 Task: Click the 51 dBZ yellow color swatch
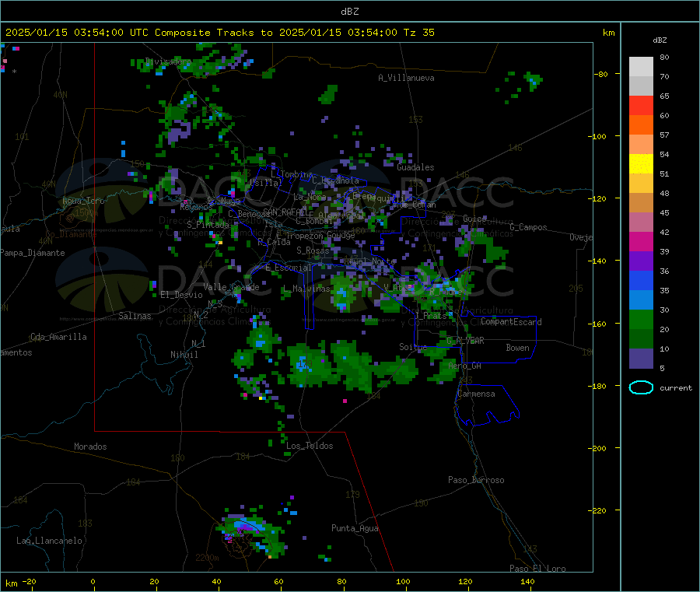641,164
